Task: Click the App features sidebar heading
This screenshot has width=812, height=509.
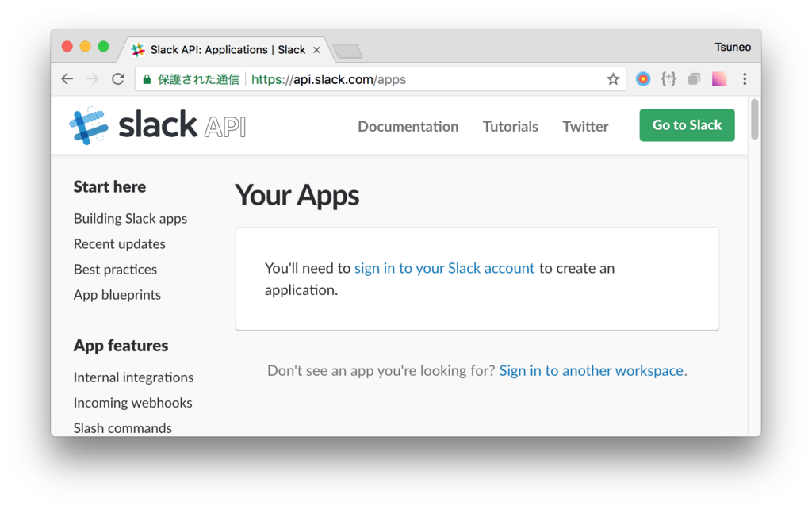Action: (x=121, y=346)
